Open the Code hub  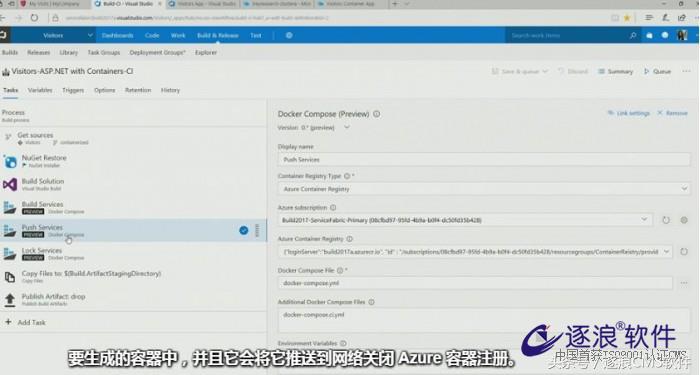[x=152, y=35]
